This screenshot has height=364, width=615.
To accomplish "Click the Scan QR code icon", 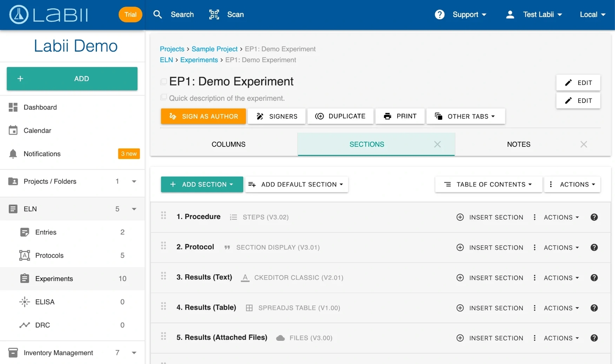I will click(x=214, y=15).
